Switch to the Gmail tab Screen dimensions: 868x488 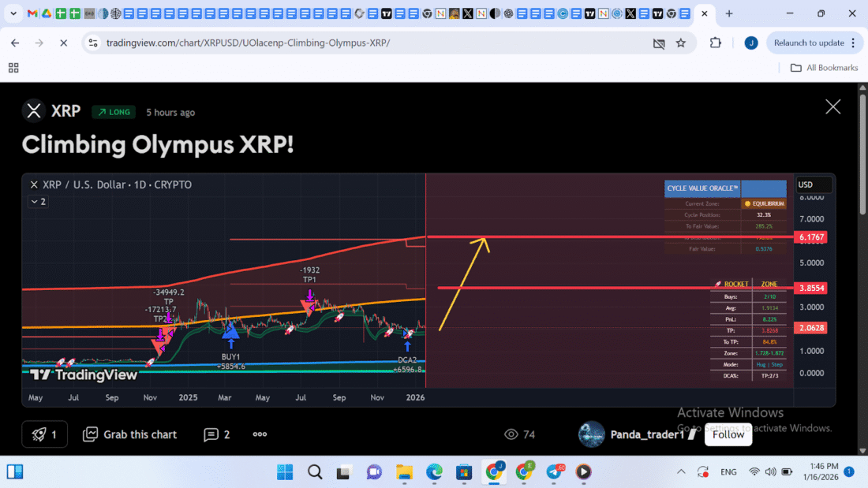pyautogui.click(x=32, y=13)
